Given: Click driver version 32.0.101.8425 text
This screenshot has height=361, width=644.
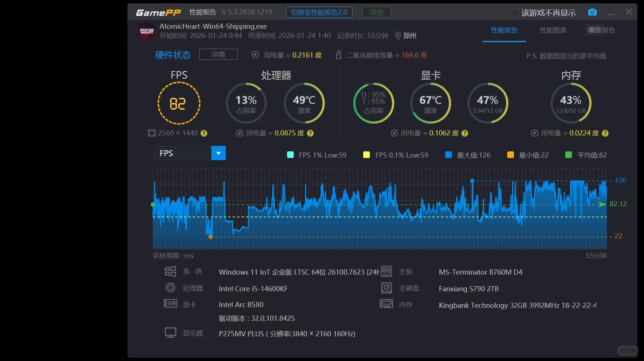Looking at the screenshot, I should (257, 318).
